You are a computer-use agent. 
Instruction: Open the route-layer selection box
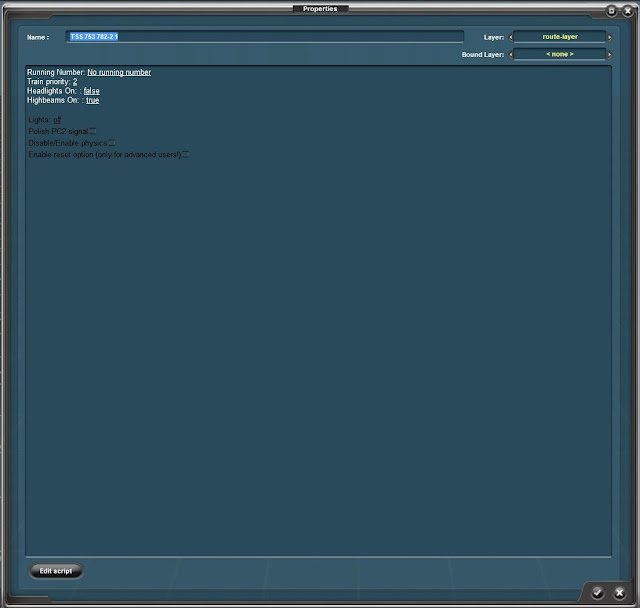(x=560, y=37)
